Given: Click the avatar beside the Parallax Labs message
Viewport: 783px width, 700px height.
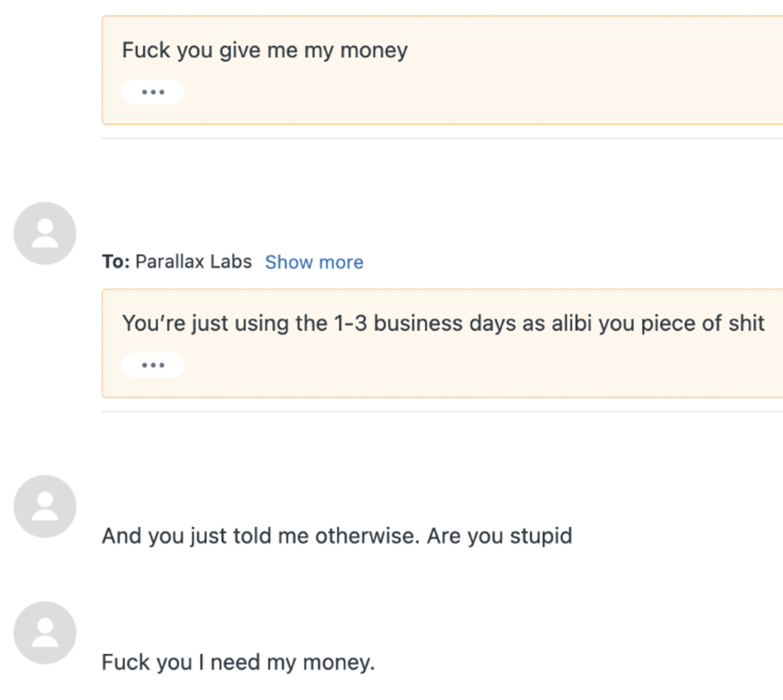Looking at the screenshot, I should pos(45,233).
